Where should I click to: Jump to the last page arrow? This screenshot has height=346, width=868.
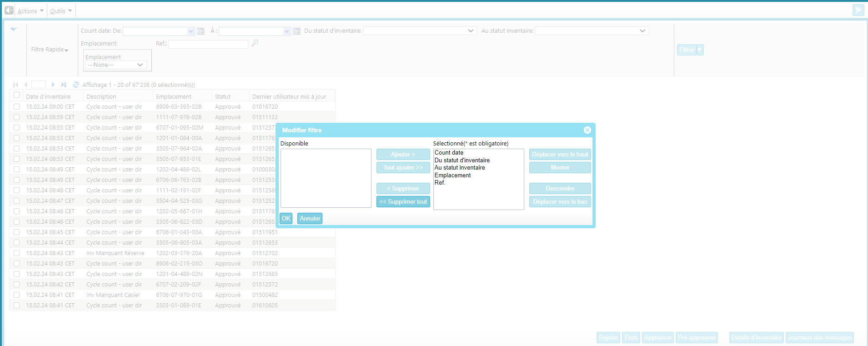[64, 85]
